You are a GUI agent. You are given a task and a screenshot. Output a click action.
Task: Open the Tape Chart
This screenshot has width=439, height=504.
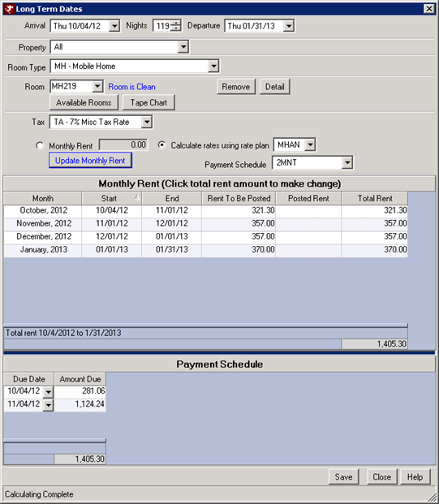coord(148,102)
